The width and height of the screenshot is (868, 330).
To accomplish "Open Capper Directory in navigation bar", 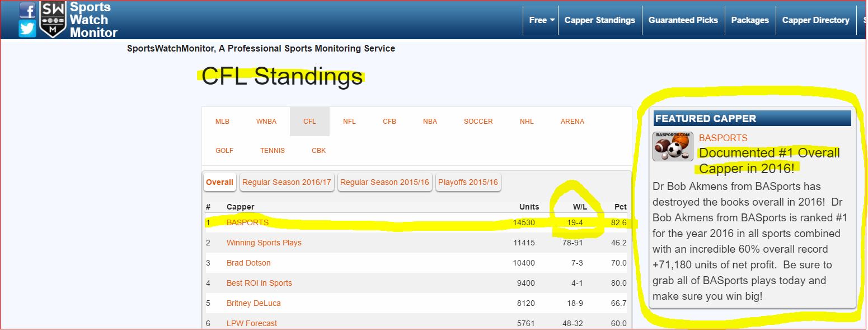I will coord(815,20).
